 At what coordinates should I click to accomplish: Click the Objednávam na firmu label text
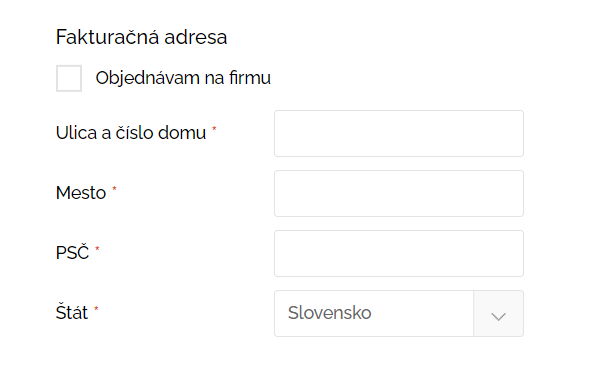pos(183,78)
